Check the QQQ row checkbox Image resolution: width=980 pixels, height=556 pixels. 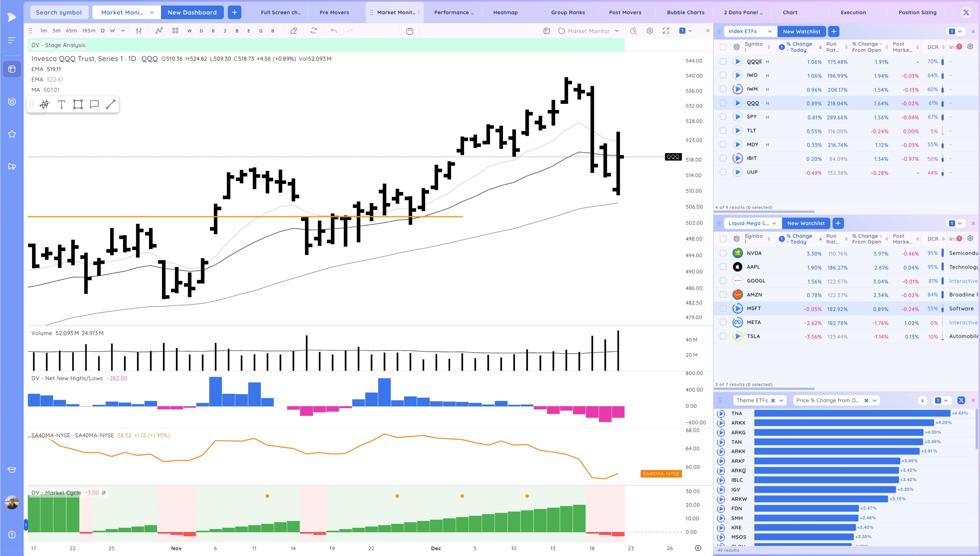click(x=723, y=103)
